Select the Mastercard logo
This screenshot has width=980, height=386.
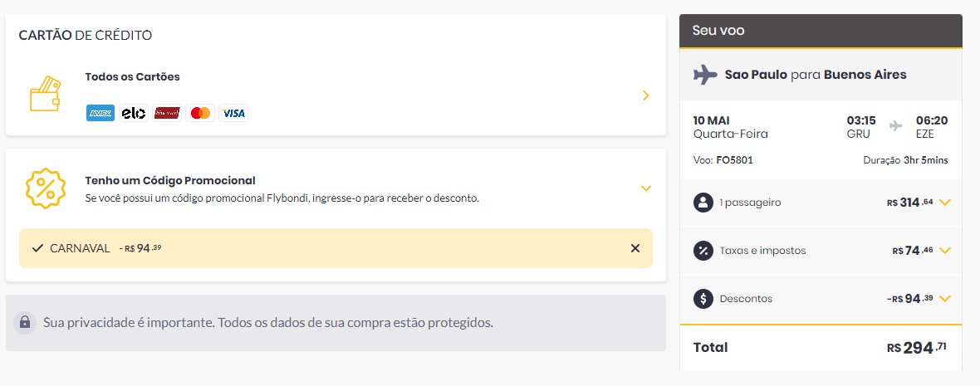(200, 113)
